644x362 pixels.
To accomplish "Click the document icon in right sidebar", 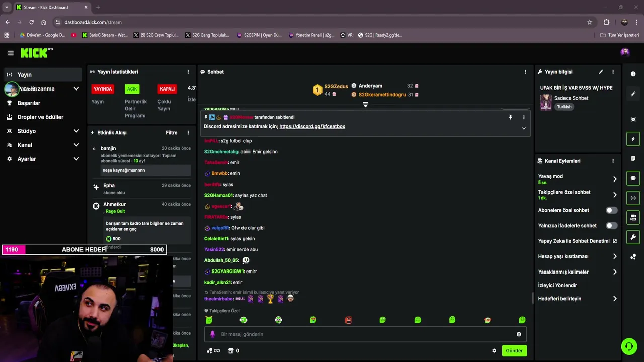I will (x=633, y=158).
